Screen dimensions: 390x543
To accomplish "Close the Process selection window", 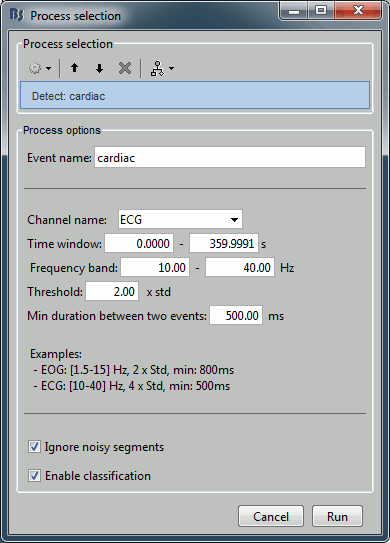I will coord(358,11).
